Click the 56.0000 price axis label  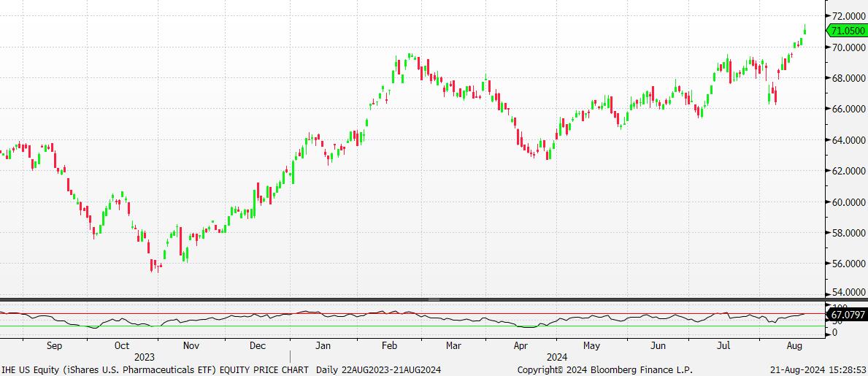[x=848, y=264]
